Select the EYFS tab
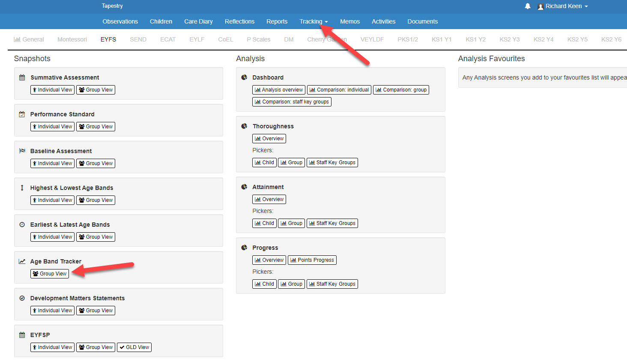This screenshot has width=627, height=364. 108,39
